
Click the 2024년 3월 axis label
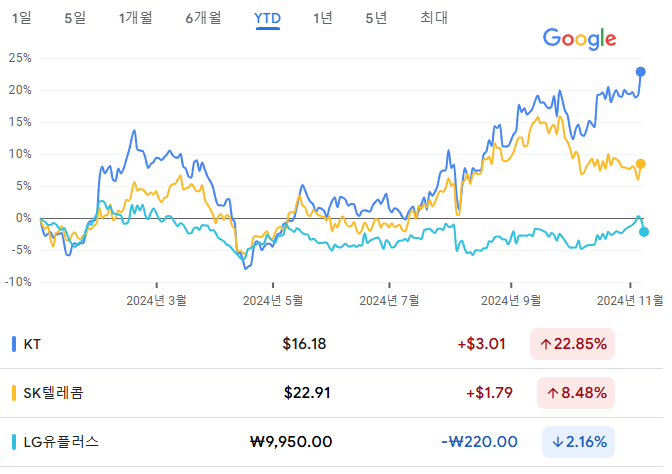pyautogui.click(x=156, y=300)
